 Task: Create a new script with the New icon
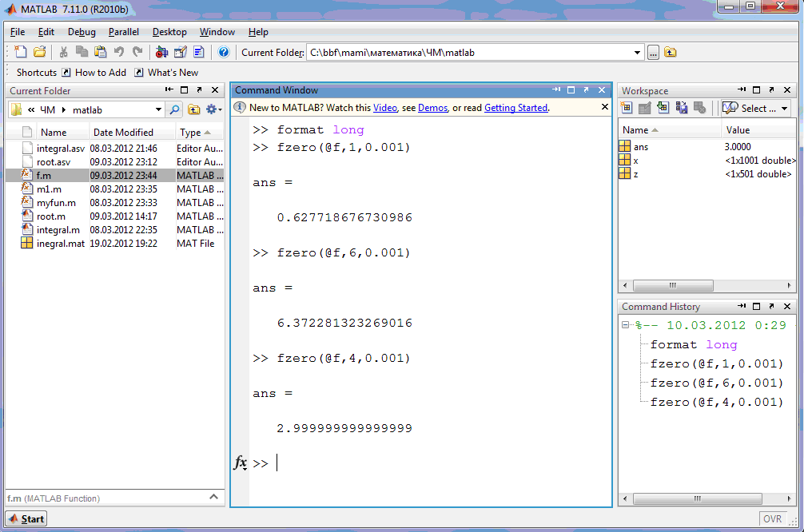pyautogui.click(x=21, y=52)
